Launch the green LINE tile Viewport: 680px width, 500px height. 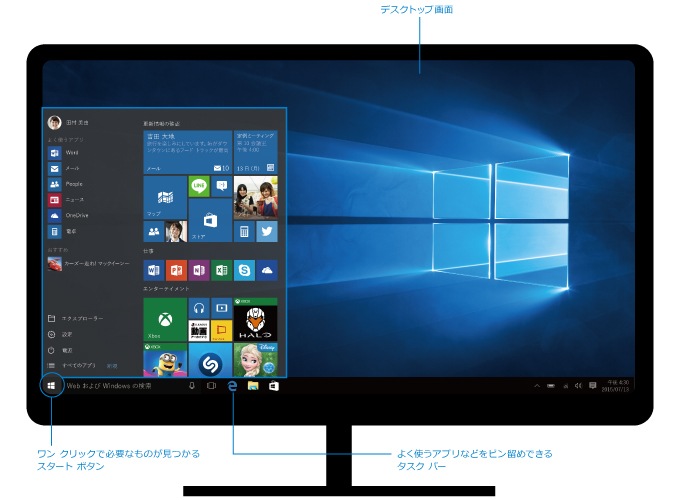(199, 186)
